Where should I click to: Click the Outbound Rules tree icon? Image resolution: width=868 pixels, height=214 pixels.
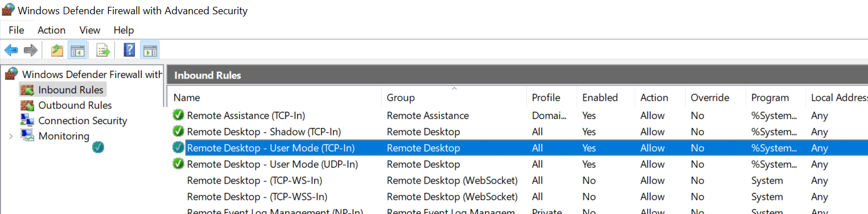[27, 105]
